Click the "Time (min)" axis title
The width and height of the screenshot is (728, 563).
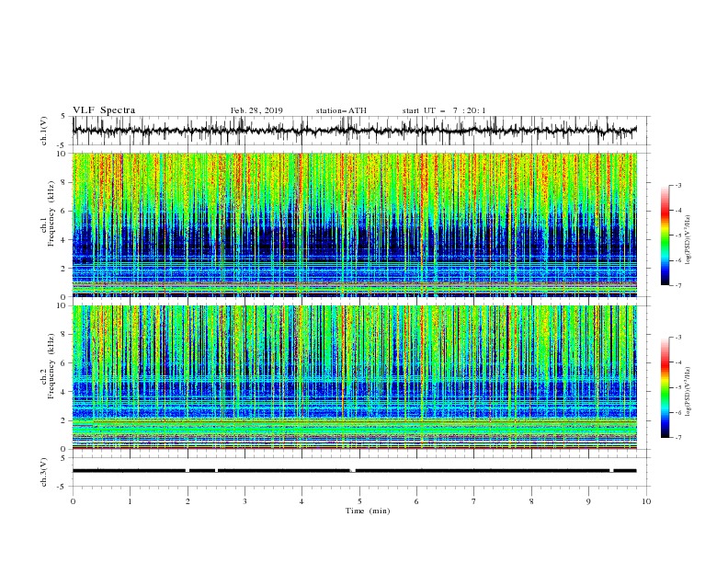[x=368, y=511]
